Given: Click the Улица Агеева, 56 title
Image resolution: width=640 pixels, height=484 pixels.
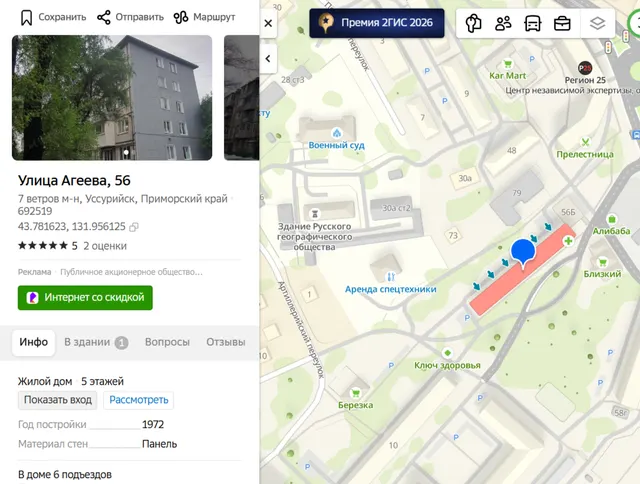Looking at the screenshot, I should [74, 180].
